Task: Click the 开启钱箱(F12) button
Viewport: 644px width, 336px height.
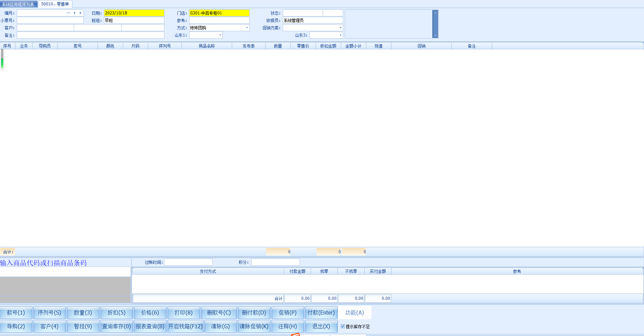Action: (185, 326)
